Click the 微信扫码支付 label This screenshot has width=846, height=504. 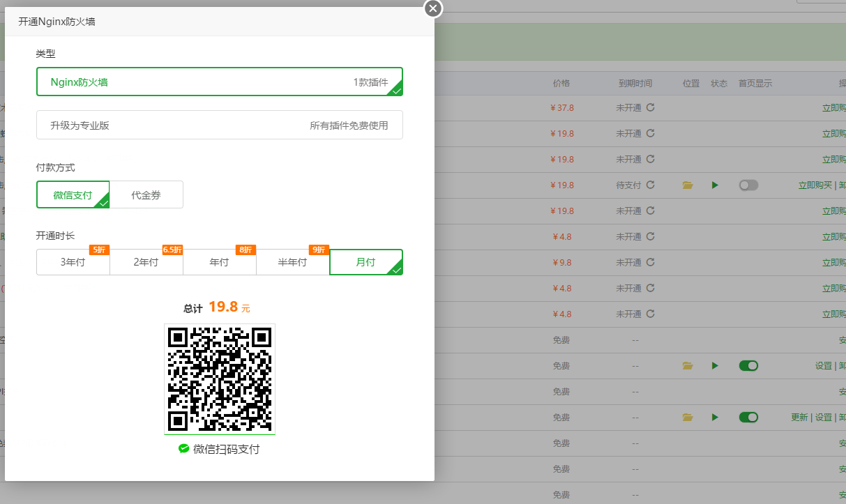click(226, 449)
